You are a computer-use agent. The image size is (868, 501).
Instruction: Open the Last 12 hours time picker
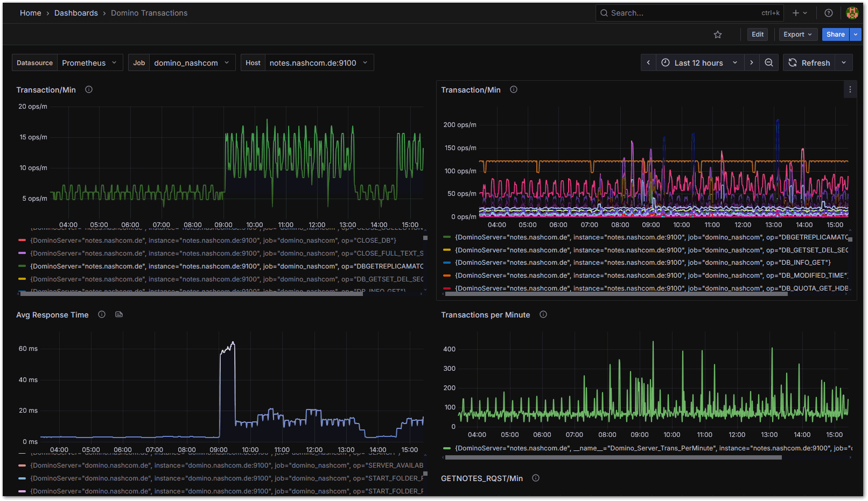(x=698, y=62)
